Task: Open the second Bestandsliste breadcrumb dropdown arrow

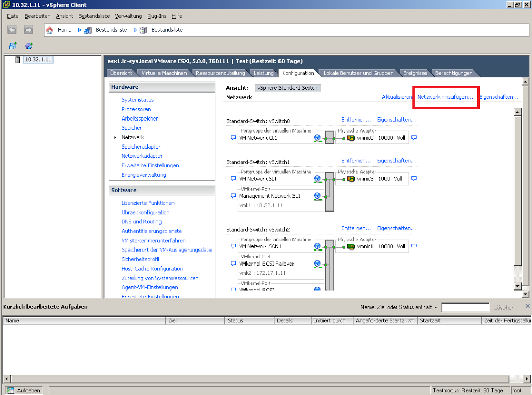Action: tap(136, 30)
